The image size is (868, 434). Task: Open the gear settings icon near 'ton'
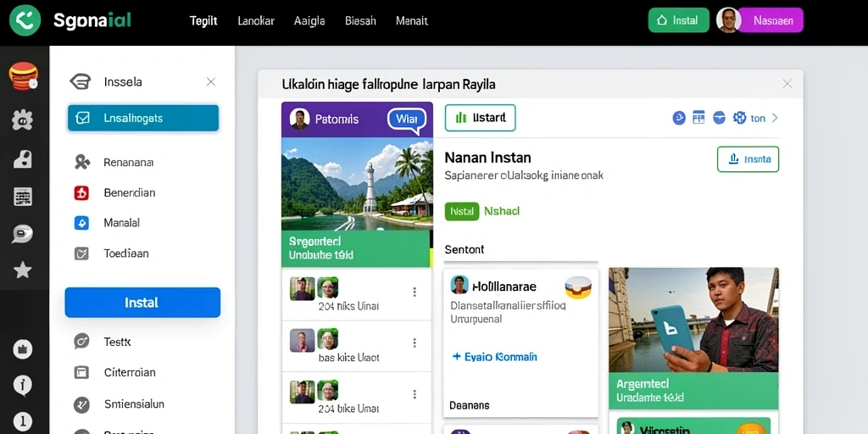(739, 117)
